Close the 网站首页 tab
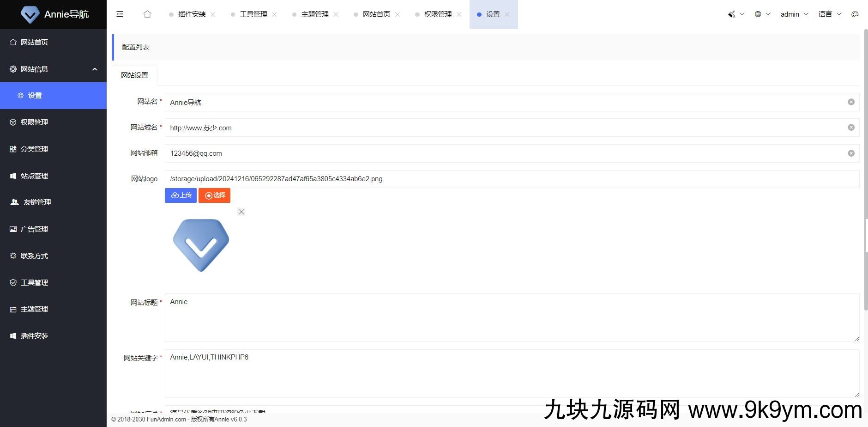The image size is (868, 427). point(398,14)
